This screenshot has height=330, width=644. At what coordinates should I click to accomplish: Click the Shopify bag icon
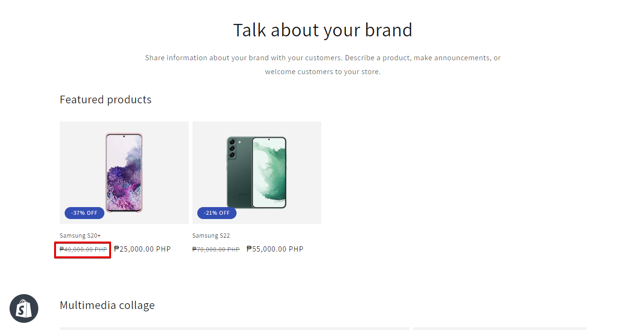click(24, 308)
